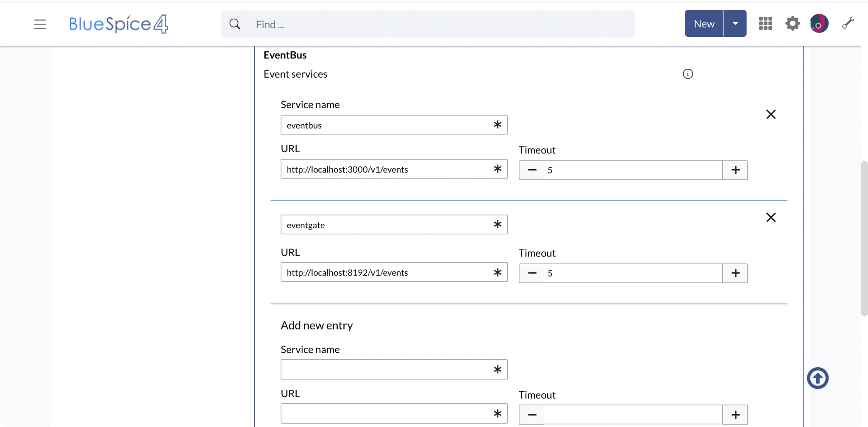Open the main navigation hamburger menu

(40, 24)
